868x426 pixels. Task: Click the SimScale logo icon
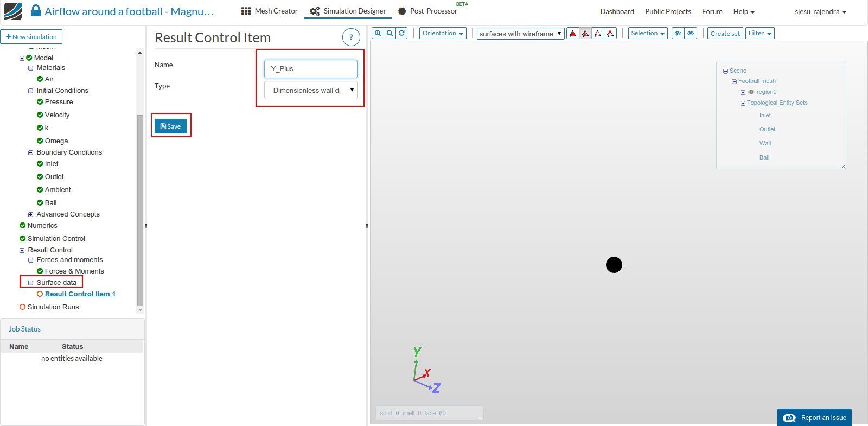[x=13, y=11]
